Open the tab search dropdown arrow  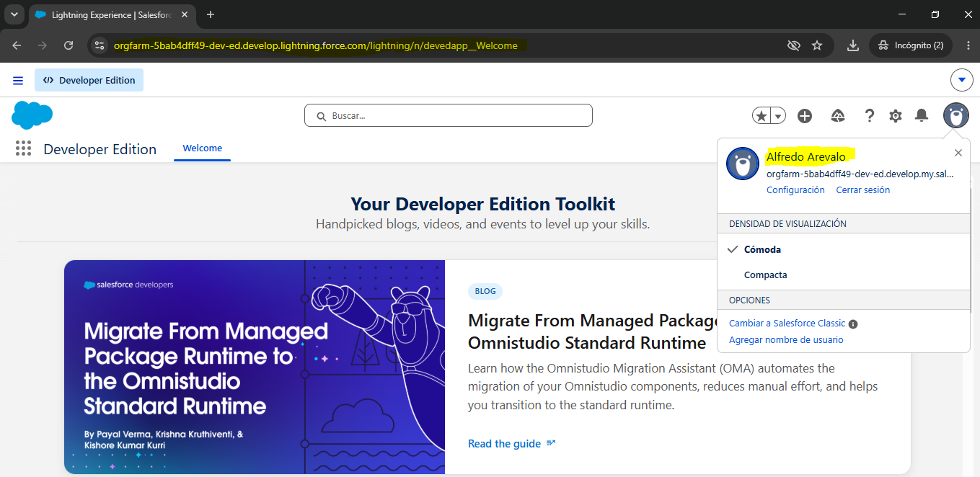coord(14,14)
